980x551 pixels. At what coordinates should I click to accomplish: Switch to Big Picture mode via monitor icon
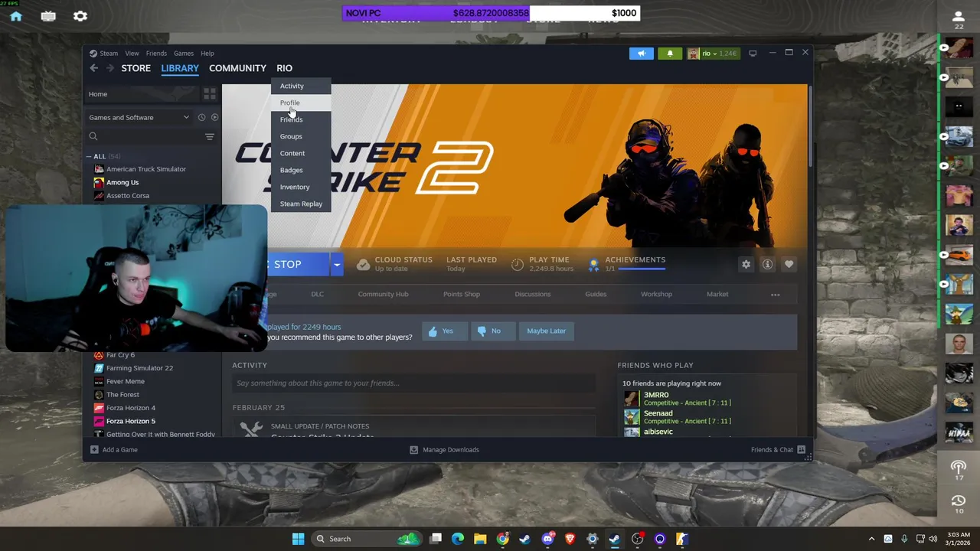[x=753, y=53]
